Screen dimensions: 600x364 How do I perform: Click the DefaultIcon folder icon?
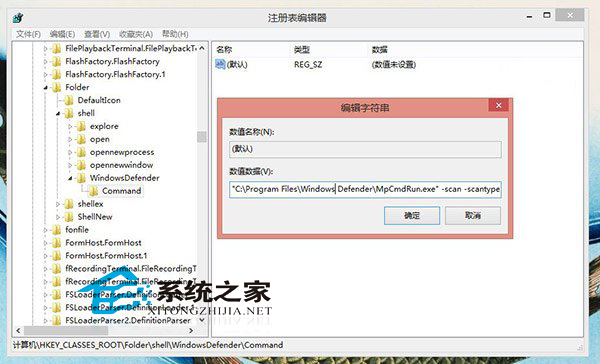69,101
